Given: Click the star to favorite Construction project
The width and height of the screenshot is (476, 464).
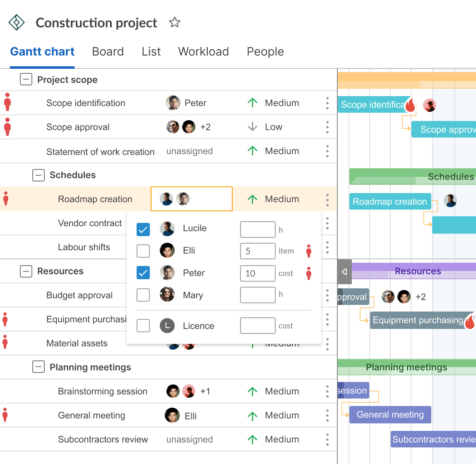Looking at the screenshot, I should click(x=174, y=22).
